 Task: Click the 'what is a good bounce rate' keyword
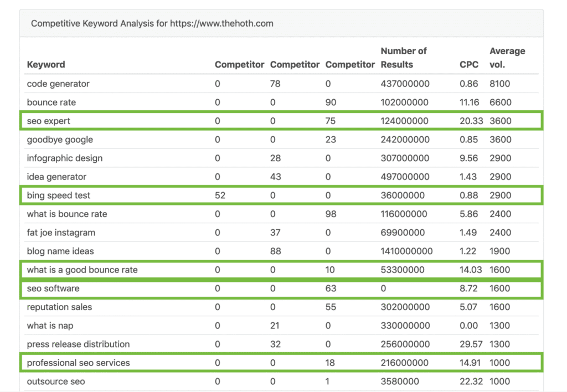[82, 270]
